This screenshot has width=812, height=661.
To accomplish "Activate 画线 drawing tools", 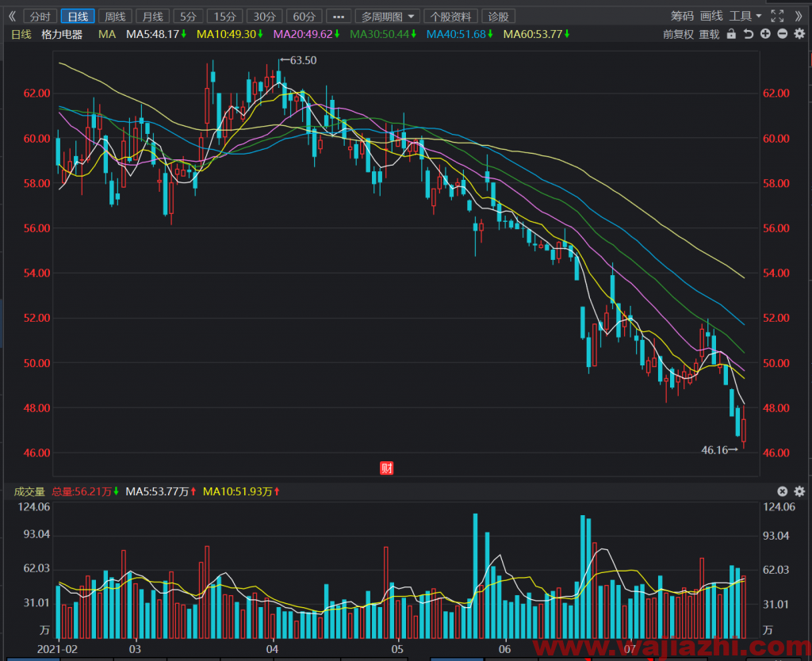I will coord(711,16).
